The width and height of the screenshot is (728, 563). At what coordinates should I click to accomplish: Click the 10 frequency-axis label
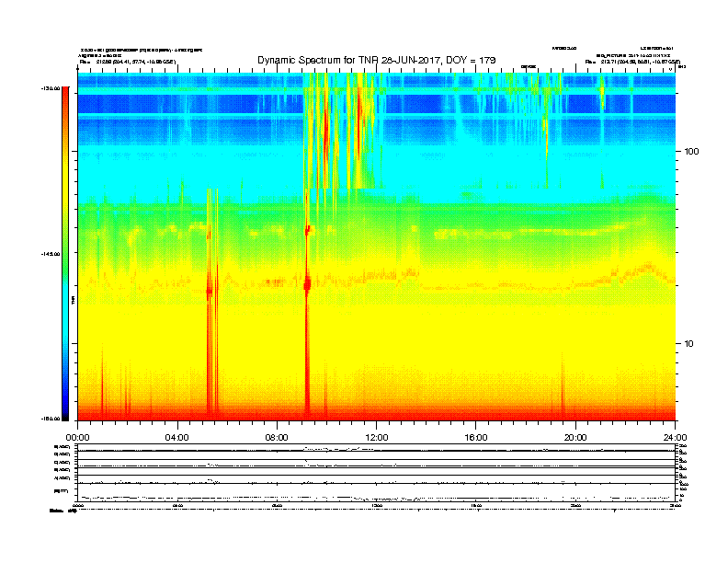coord(689,344)
